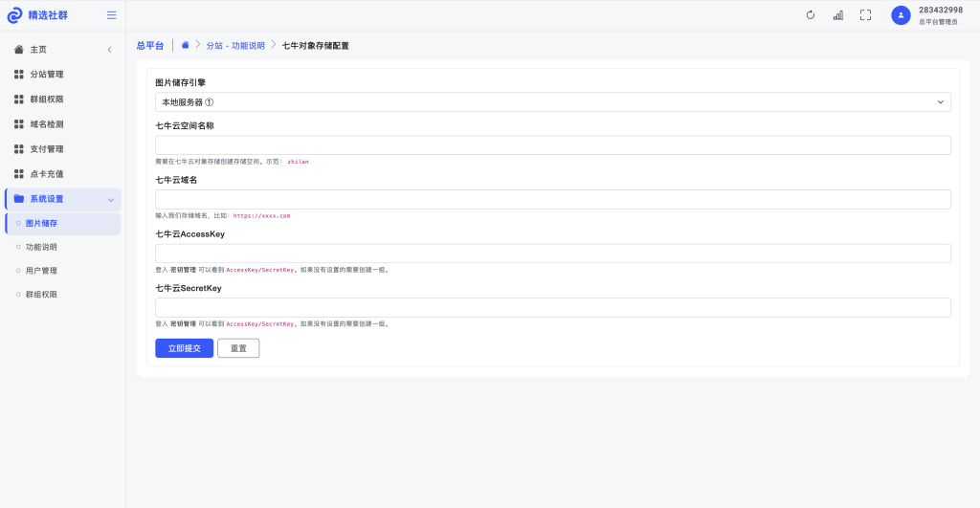The height and width of the screenshot is (508, 980).
Task: Click the 群组权限 grid icon in main menu
Action: click(19, 99)
